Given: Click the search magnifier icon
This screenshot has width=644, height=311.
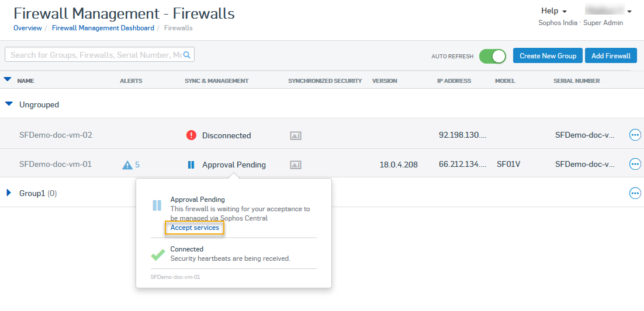Looking at the screenshot, I should [187, 55].
